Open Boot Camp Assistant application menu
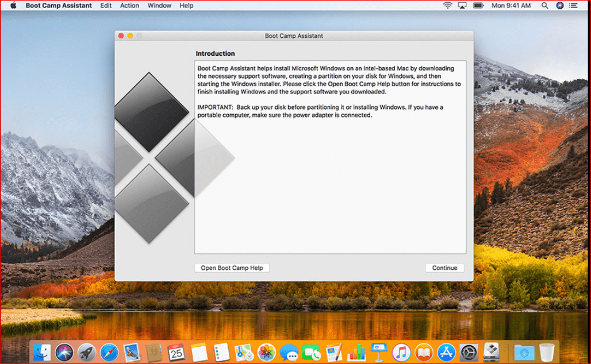 59,5
